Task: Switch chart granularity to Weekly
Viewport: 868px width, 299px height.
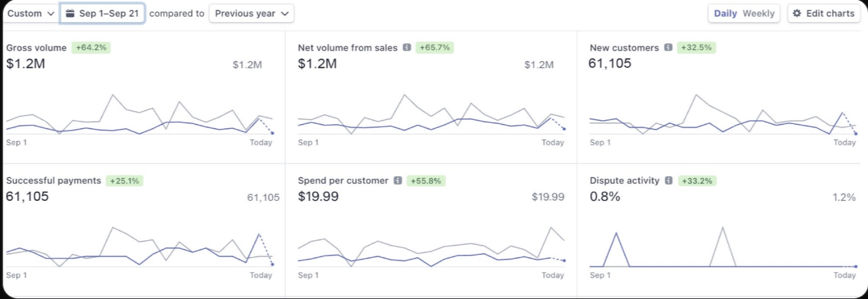Action: (x=759, y=13)
